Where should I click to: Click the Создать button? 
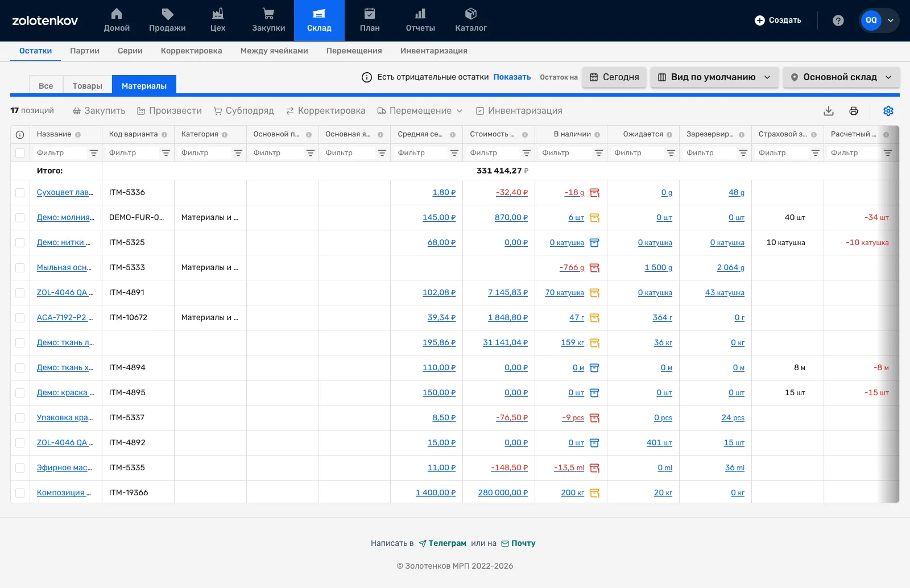[778, 20]
